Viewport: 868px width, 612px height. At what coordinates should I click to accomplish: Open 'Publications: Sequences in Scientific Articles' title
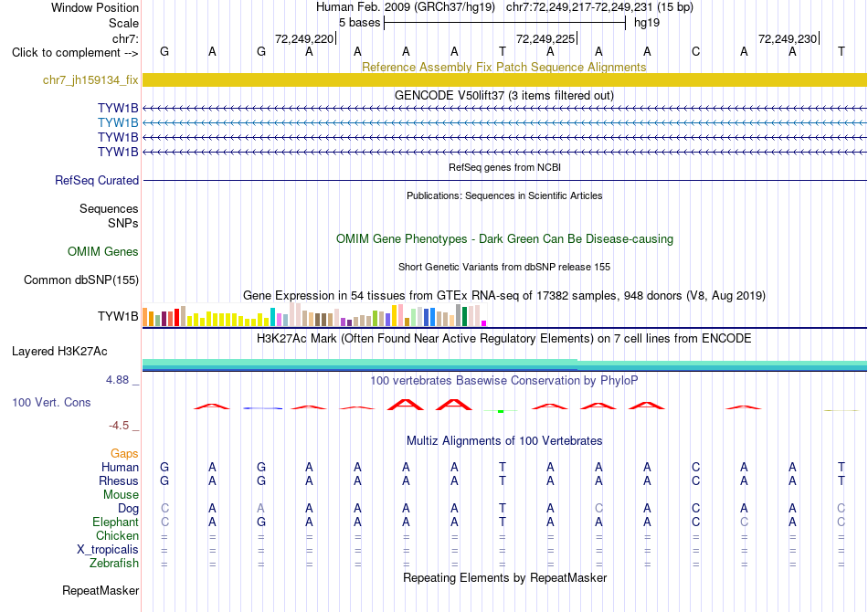[504, 195]
